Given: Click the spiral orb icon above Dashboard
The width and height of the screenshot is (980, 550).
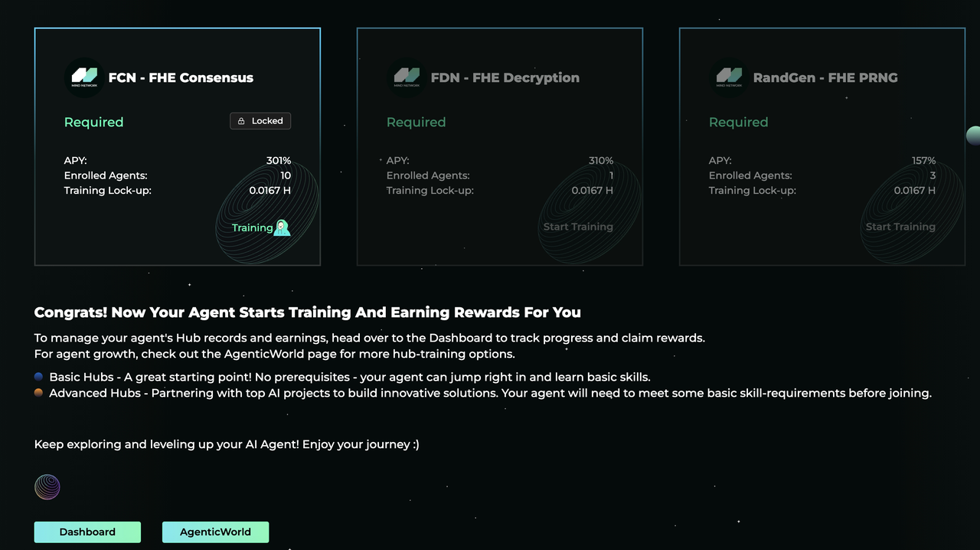Looking at the screenshot, I should click(x=47, y=487).
